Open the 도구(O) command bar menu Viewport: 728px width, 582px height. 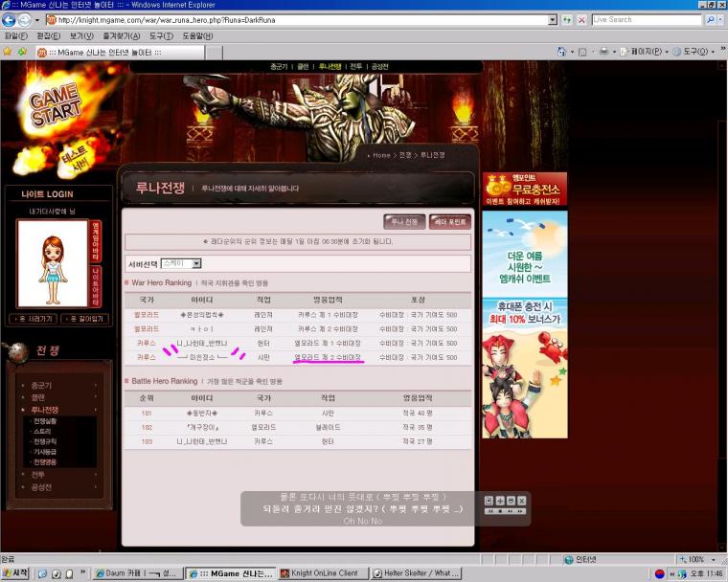[694, 52]
